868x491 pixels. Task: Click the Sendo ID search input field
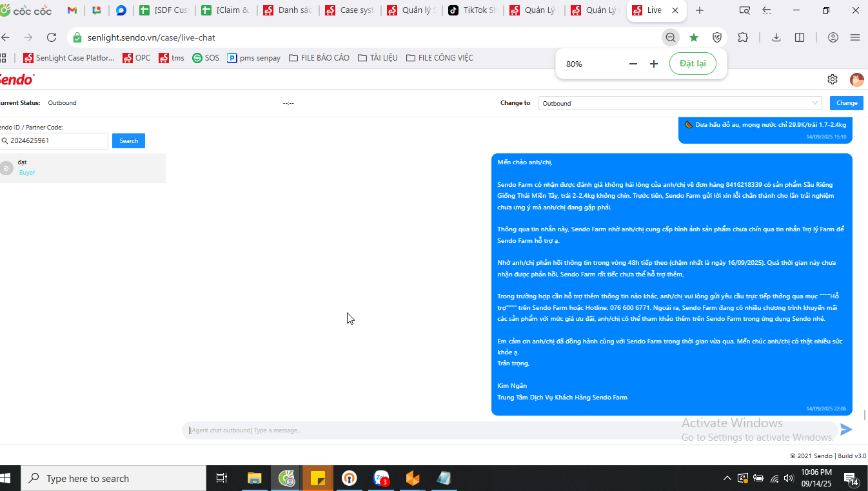(54, 140)
